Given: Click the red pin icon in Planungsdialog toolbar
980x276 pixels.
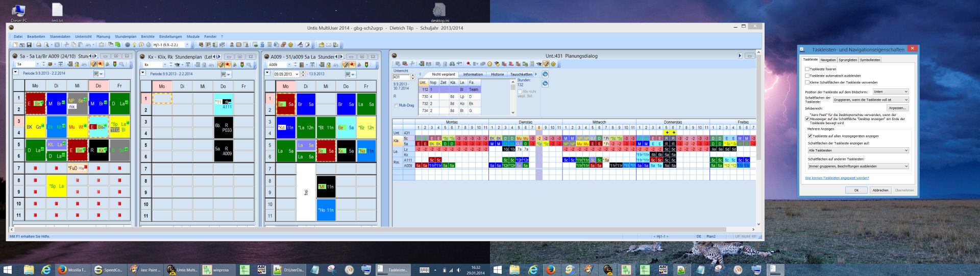Looking at the screenshot, I should point(468,64).
